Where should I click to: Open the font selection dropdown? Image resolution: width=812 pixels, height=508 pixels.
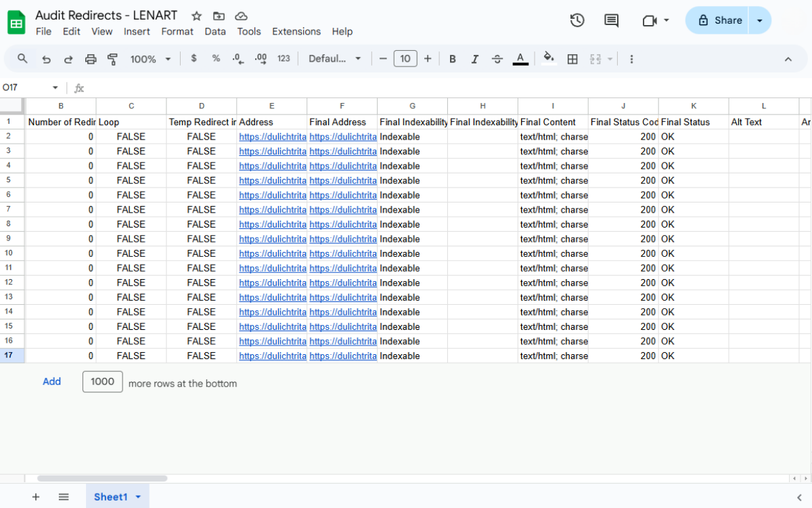[334, 59]
